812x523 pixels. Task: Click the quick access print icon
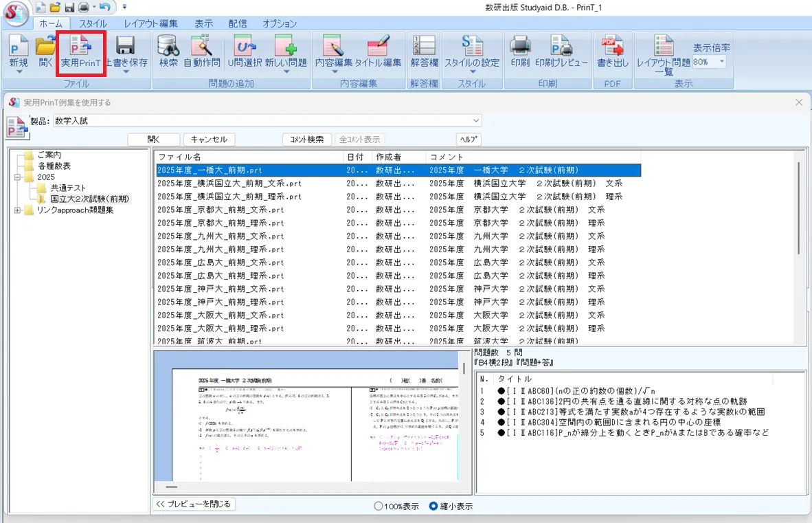pos(83,8)
